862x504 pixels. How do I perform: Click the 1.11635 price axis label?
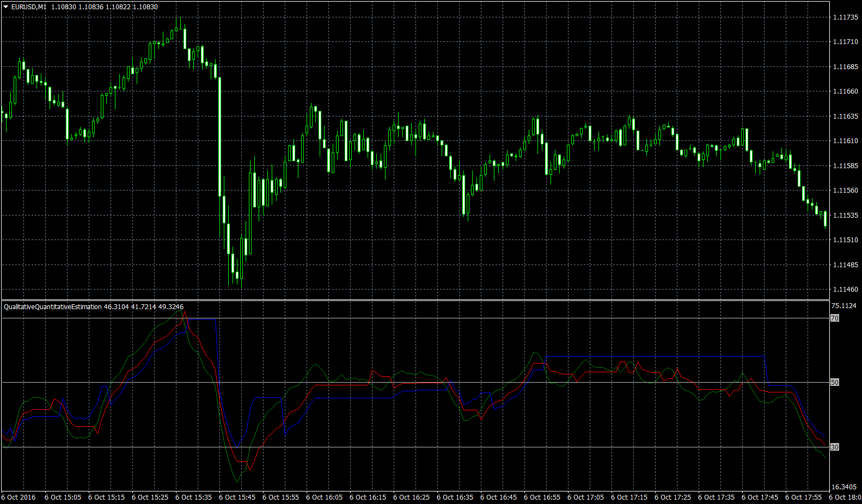point(845,116)
